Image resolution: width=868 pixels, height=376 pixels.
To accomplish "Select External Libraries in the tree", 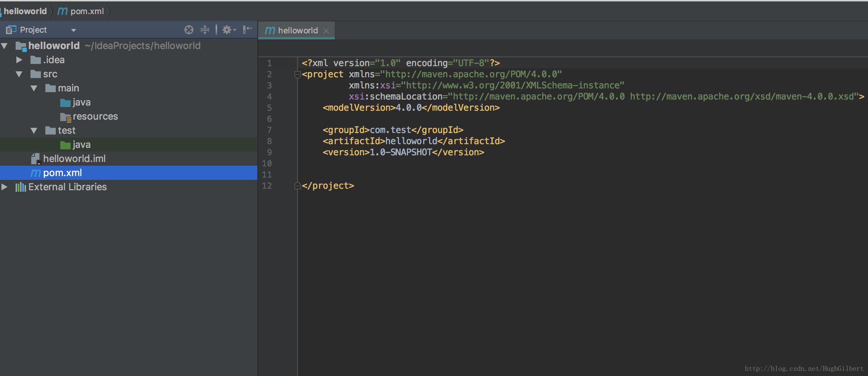I will (x=129, y=187).
